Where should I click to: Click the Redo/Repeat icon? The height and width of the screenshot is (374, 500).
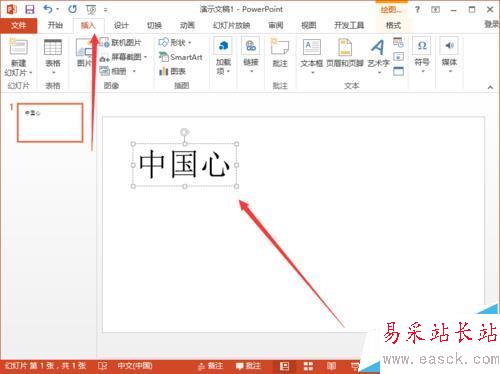[x=72, y=9]
